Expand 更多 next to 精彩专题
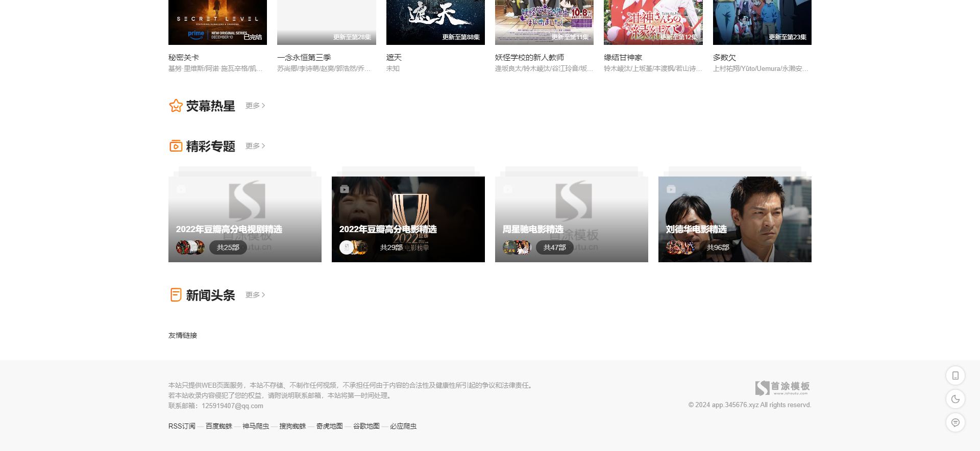The image size is (980, 451). (255, 146)
